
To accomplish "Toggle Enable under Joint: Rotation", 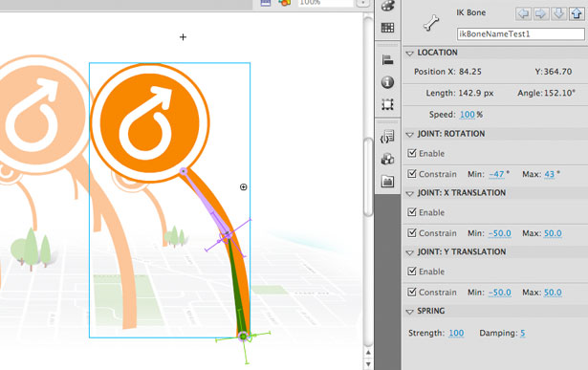I will point(412,153).
